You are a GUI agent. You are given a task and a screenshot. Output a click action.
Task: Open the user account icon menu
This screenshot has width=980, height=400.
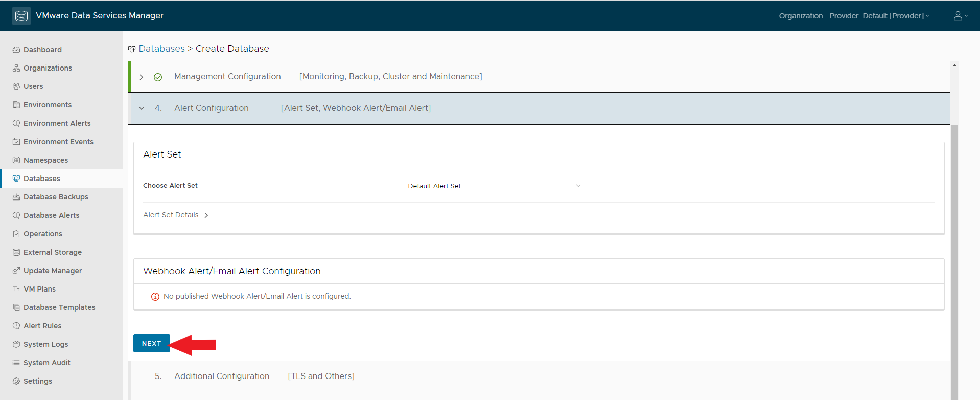click(961, 16)
